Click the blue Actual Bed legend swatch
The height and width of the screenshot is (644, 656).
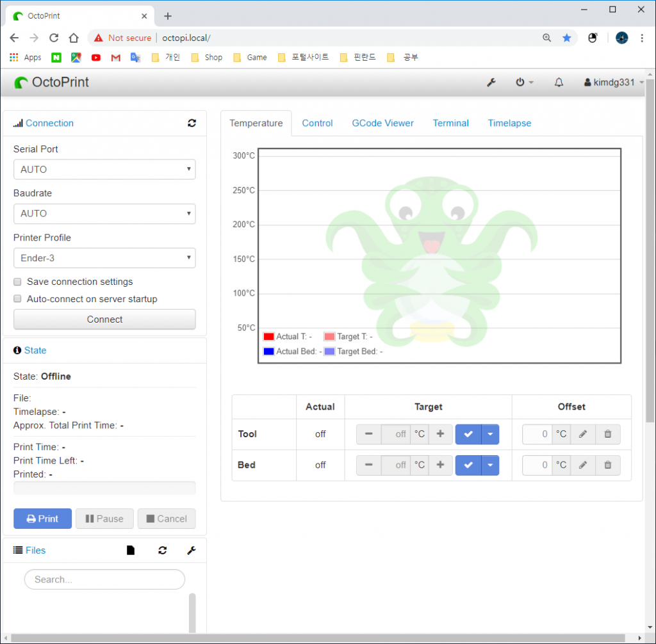coord(268,351)
